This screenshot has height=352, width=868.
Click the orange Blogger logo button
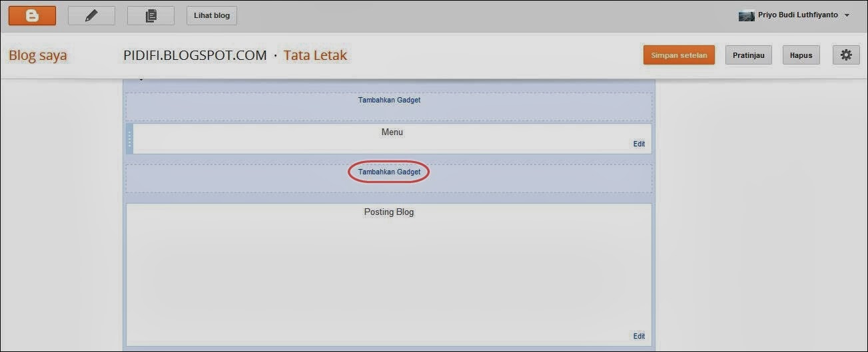tap(32, 15)
